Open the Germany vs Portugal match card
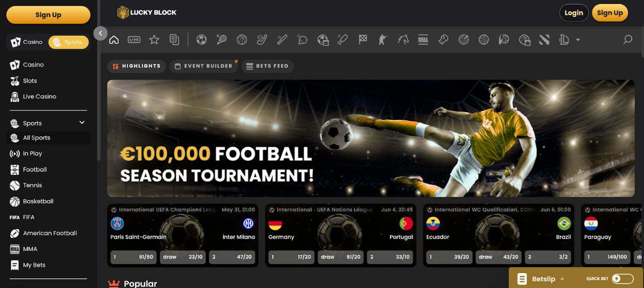Screen dimensions: 644x288 point(341,235)
